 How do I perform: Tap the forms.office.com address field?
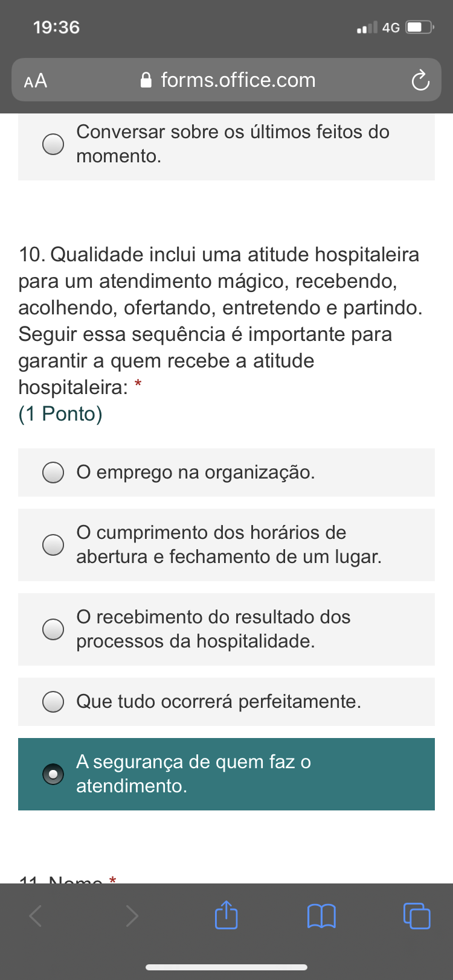pos(238,80)
